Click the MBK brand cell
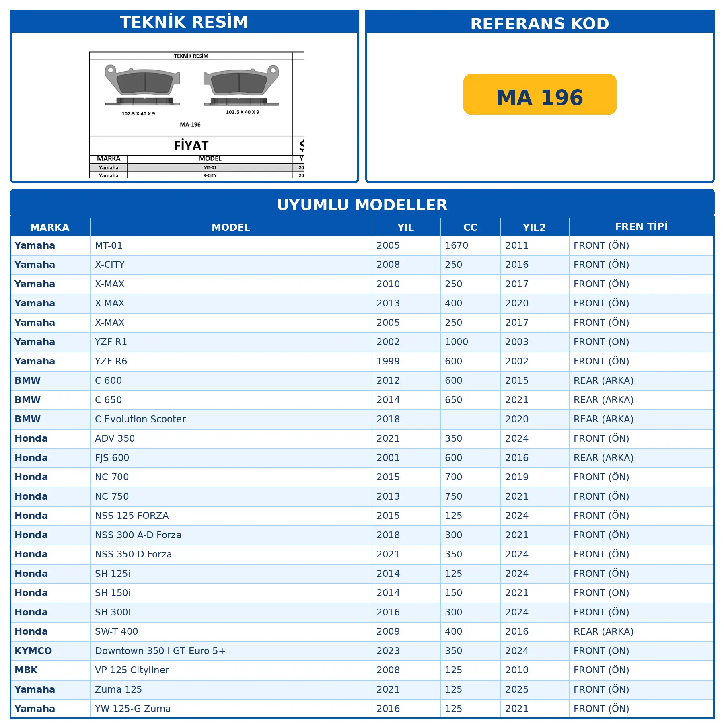The width and height of the screenshot is (724, 728). coord(51,670)
